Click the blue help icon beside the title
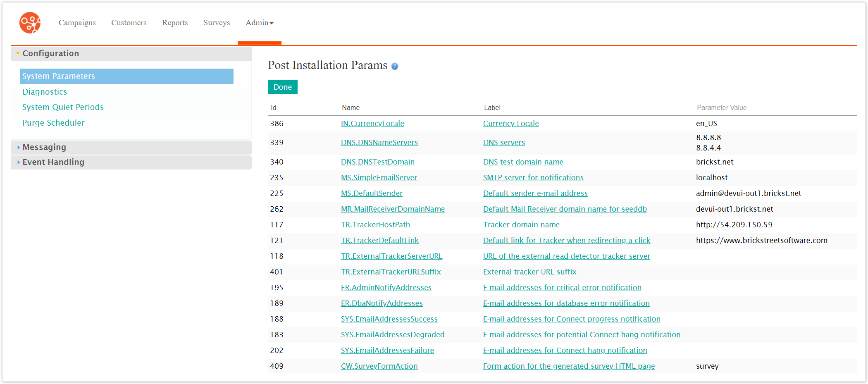 [395, 67]
